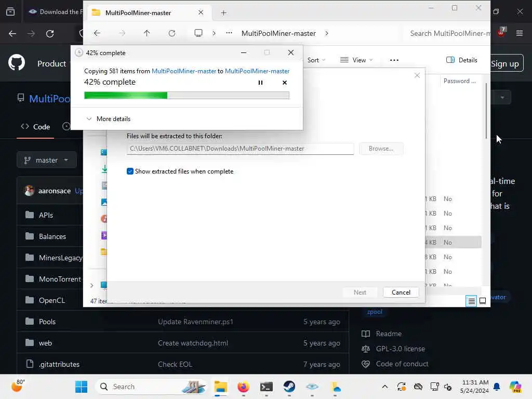Toggle the Details pane in Explorer

pos(462,60)
